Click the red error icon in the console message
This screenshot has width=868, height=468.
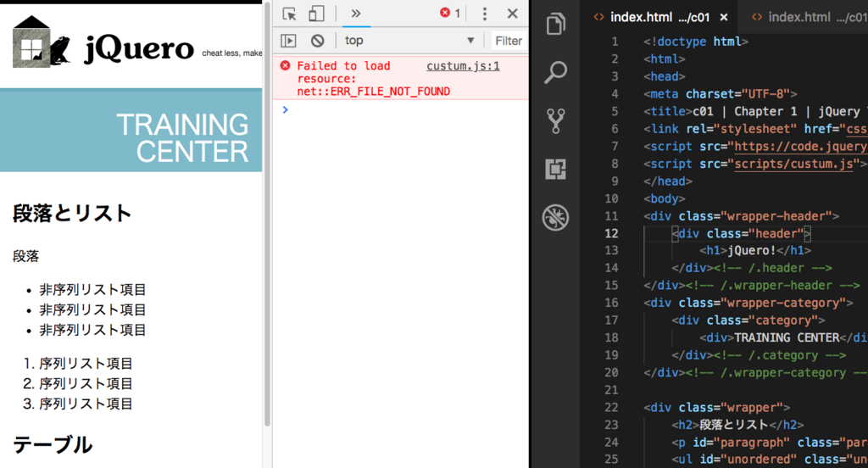285,66
